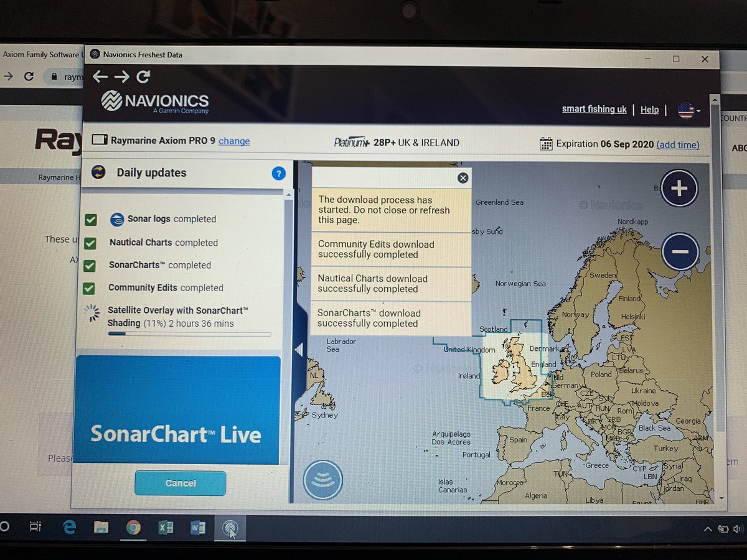Click the Daily updates circular refresh icon

[x=98, y=173]
